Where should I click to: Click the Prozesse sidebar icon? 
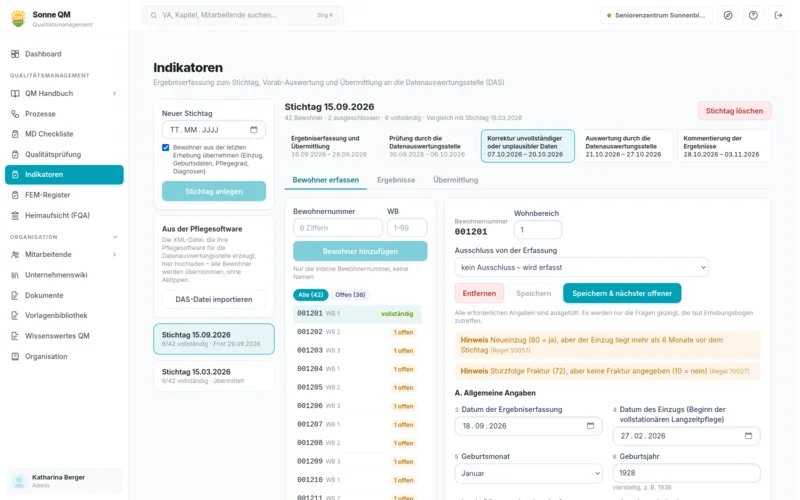point(15,114)
